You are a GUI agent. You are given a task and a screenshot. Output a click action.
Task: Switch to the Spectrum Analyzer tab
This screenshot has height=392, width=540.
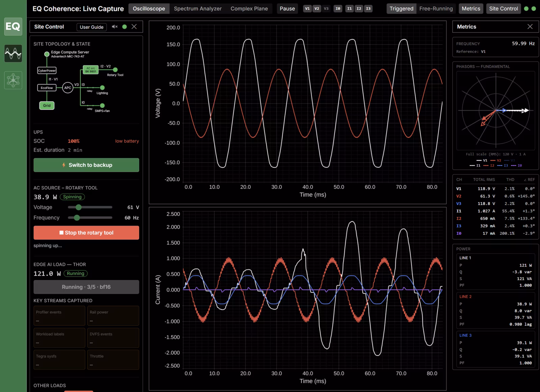[x=198, y=9]
